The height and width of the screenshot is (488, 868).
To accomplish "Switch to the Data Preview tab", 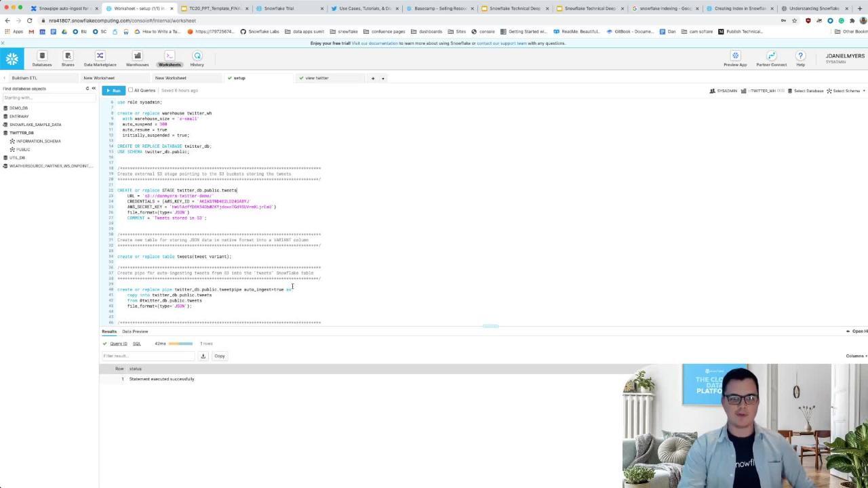I will click(135, 331).
